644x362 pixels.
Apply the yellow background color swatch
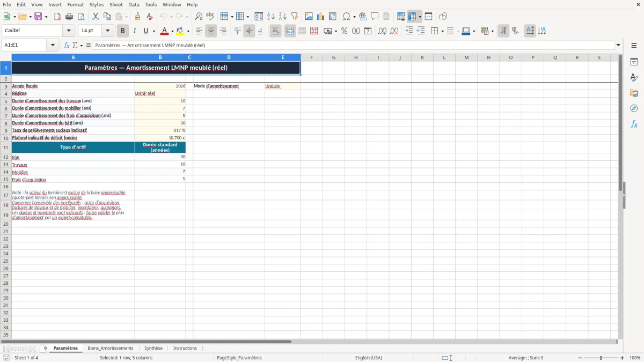point(180,31)
